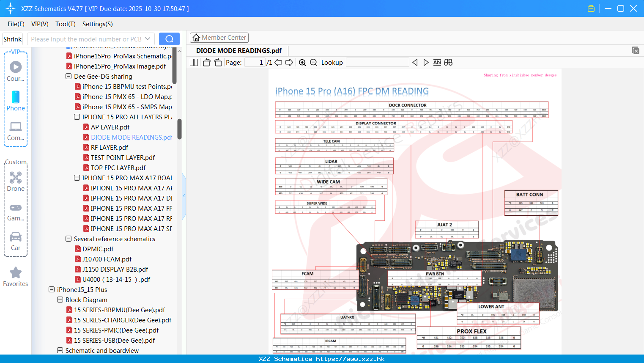Open RF LAYER.pdf file

(x=110, y=148)
